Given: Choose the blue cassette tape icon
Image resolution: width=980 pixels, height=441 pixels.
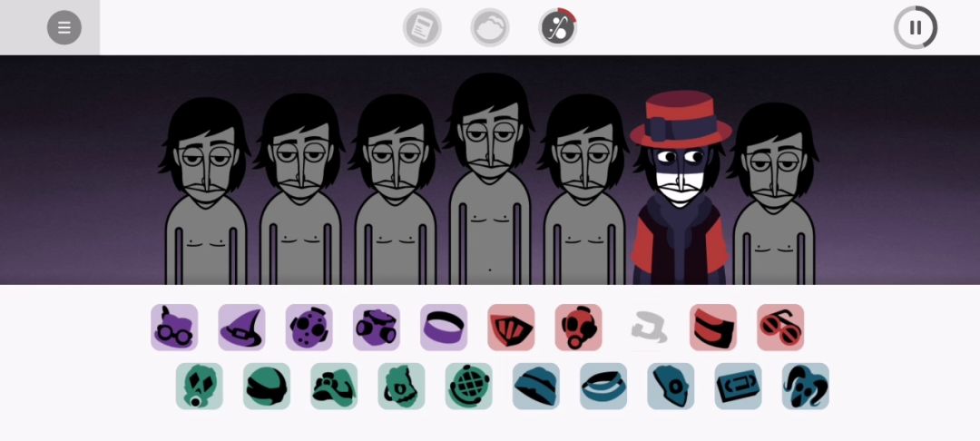Looking at the screenshot, I should pyautogui.click(x=738, y=386).
